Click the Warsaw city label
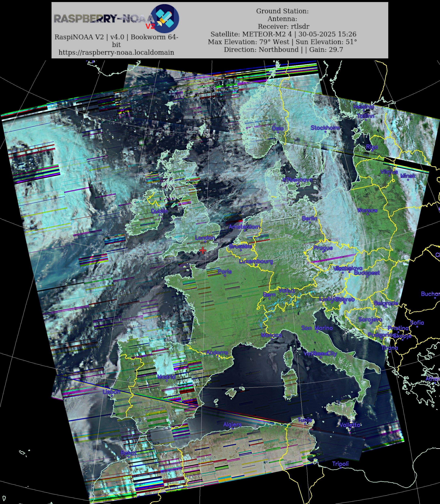This screenshot has width=440, height=504. pyautogui.click(x=367, y=210)
